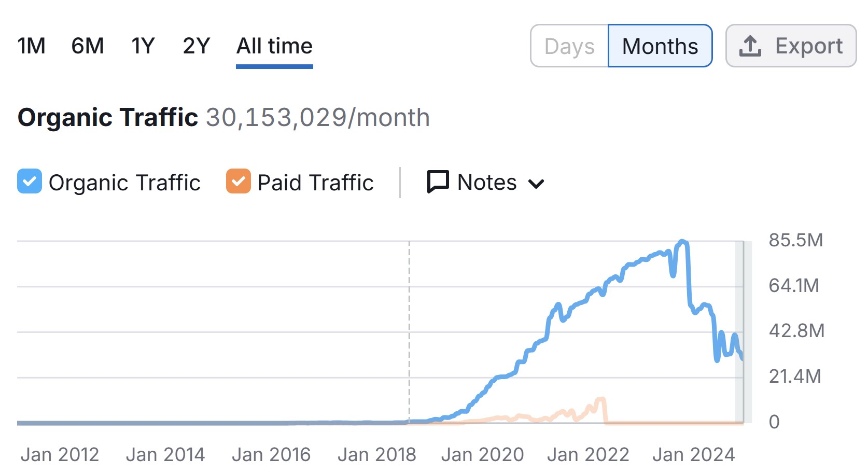Uncheck the orange Paid Traffic checkbox
The image size is (868, 473).
tap(239, 182)
